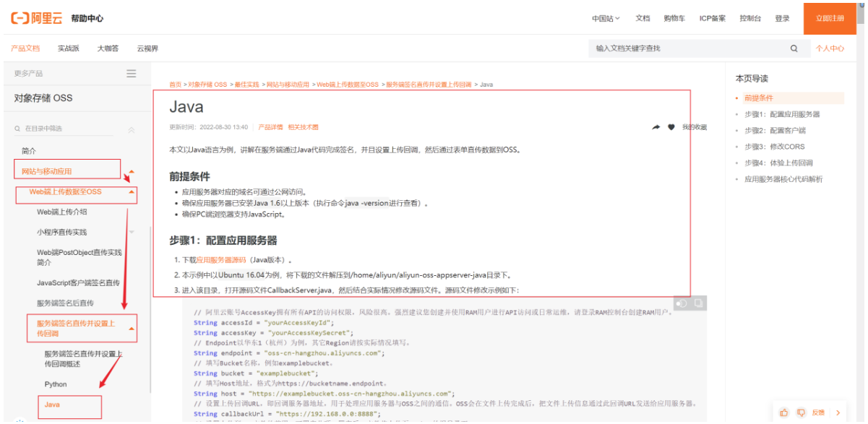This screenshot has width=868, height=424.
Task: Open the 实战派 tab
Action: [69, 48]
